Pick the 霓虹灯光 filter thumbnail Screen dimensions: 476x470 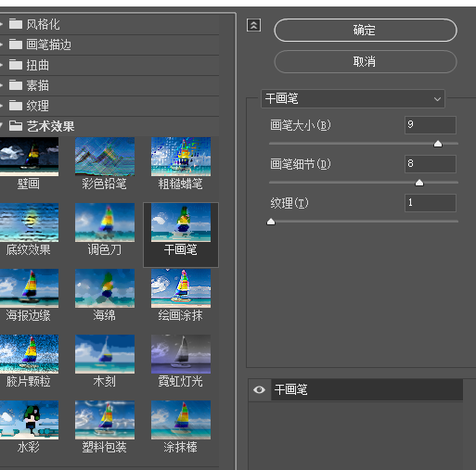[x=181, y=354]
